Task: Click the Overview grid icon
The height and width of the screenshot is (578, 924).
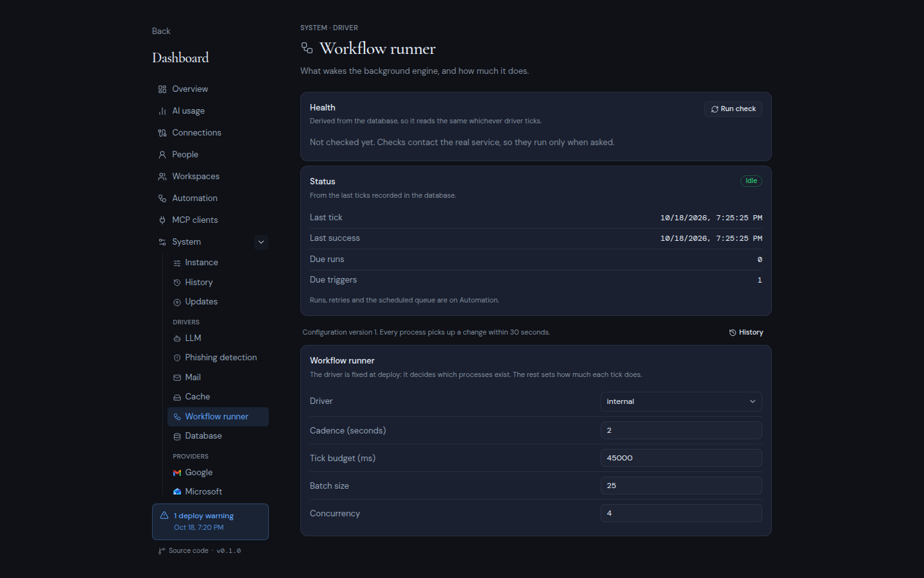Action: [162, 89]
